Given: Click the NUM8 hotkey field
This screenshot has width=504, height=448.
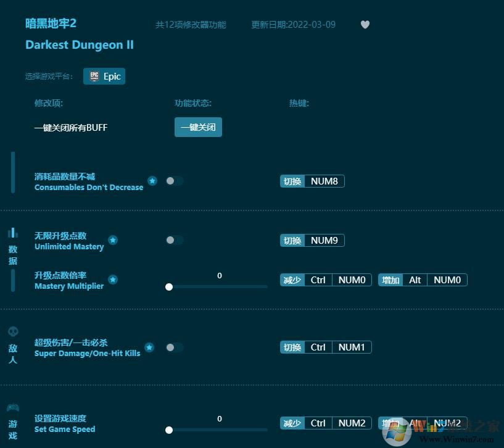Looking at the screenshot, I should point(324,181).
